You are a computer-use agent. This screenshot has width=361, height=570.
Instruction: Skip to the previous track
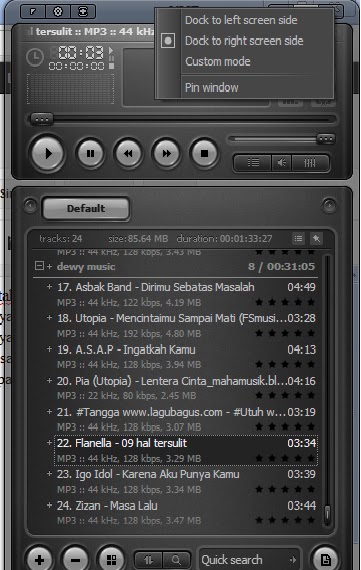coord(128,154)
